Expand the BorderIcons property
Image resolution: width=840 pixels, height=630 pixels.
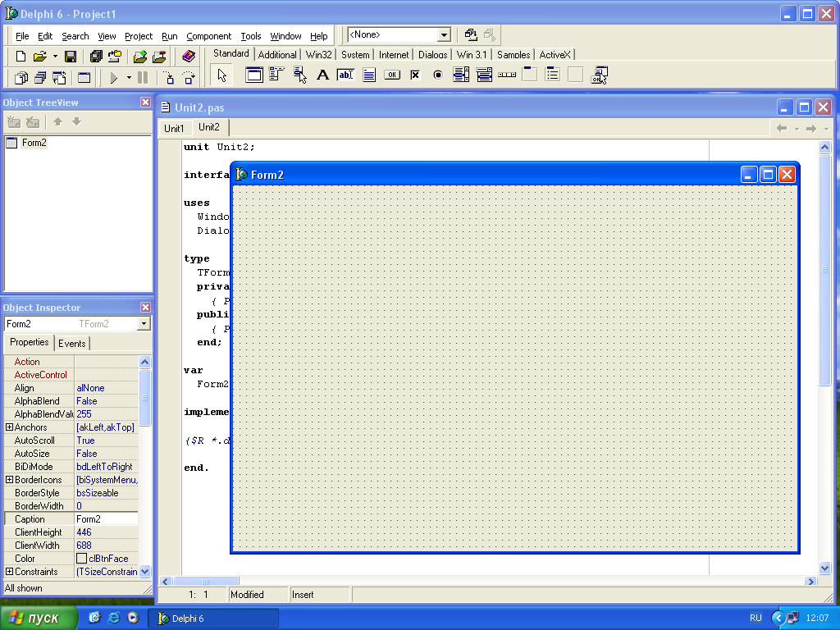9,479
